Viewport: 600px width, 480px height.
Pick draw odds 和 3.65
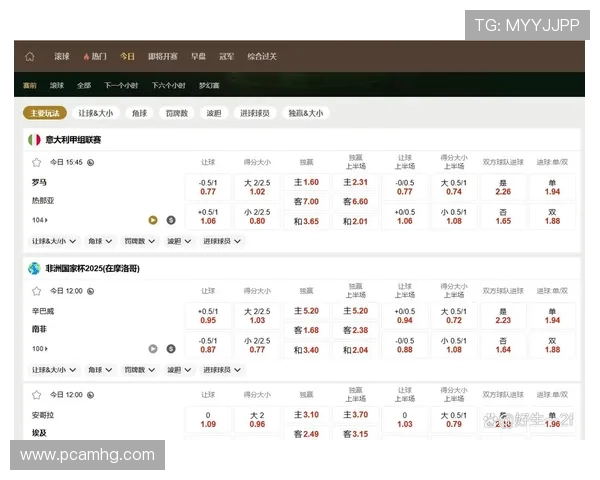306,221
